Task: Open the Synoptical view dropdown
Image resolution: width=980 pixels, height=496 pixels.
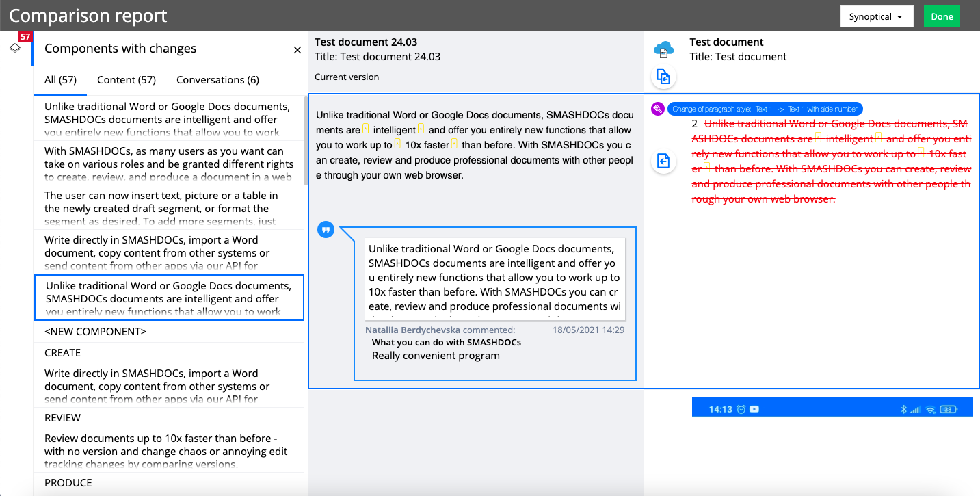Action: tap(877, 17)
